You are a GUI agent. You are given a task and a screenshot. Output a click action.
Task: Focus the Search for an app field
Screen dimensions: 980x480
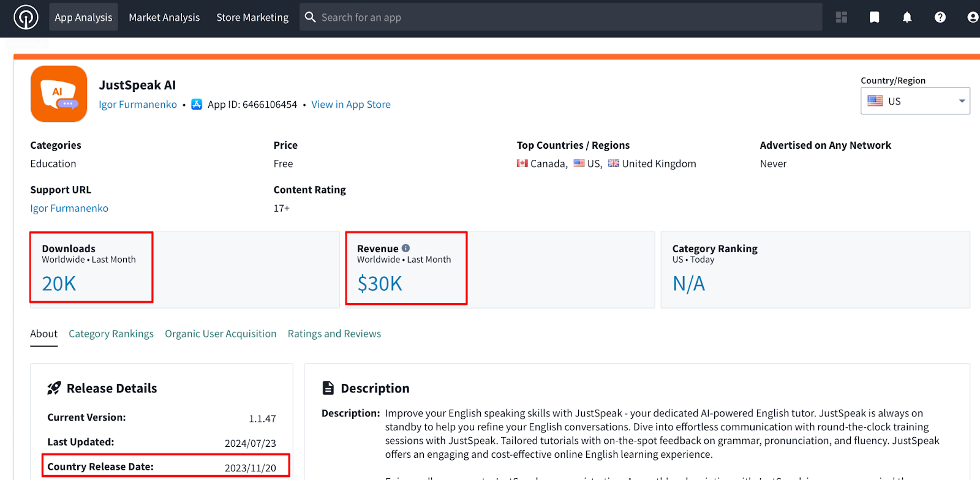coord(560,17)
